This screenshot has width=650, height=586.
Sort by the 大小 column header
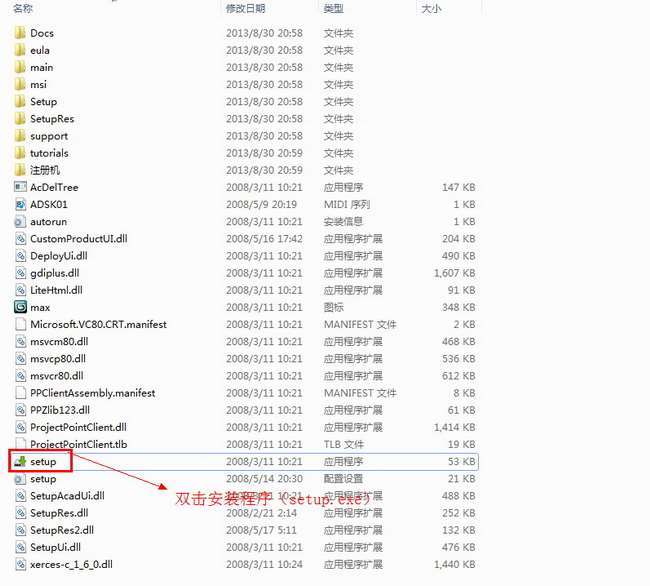431,8
